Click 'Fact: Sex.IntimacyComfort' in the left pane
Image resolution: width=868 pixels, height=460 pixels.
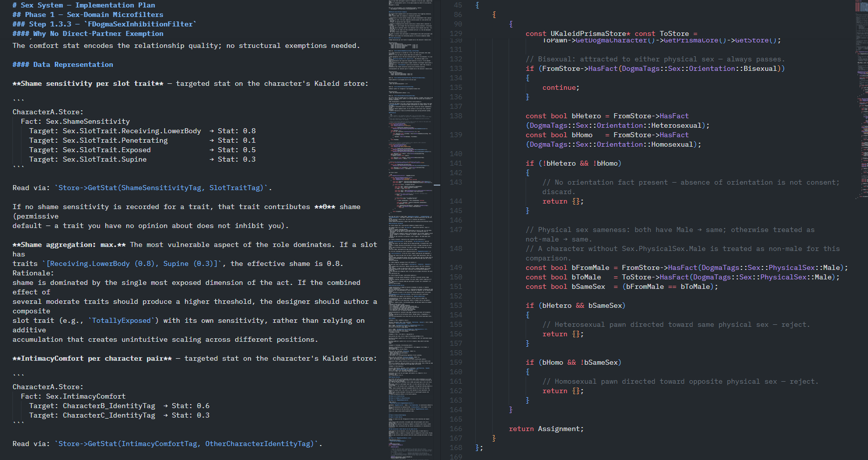73,397
